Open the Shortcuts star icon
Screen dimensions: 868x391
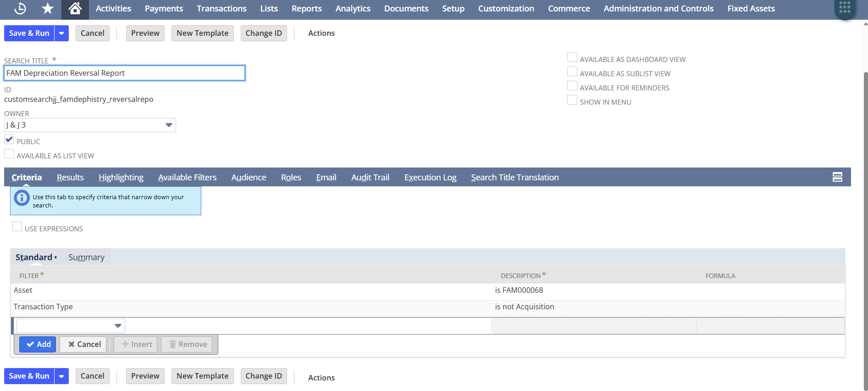[48, 8]
